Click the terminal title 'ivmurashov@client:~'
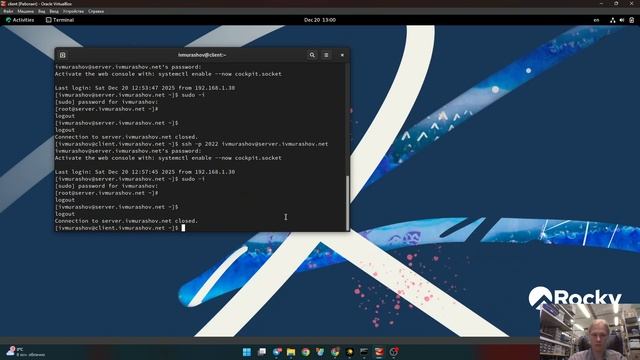 click(x=202, y=55)
